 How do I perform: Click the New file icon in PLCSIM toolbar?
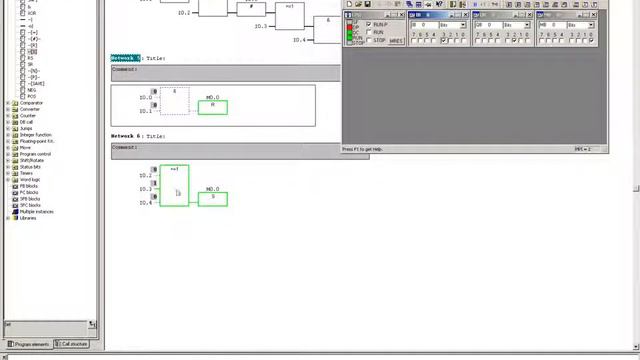click(x=349, y=4)
